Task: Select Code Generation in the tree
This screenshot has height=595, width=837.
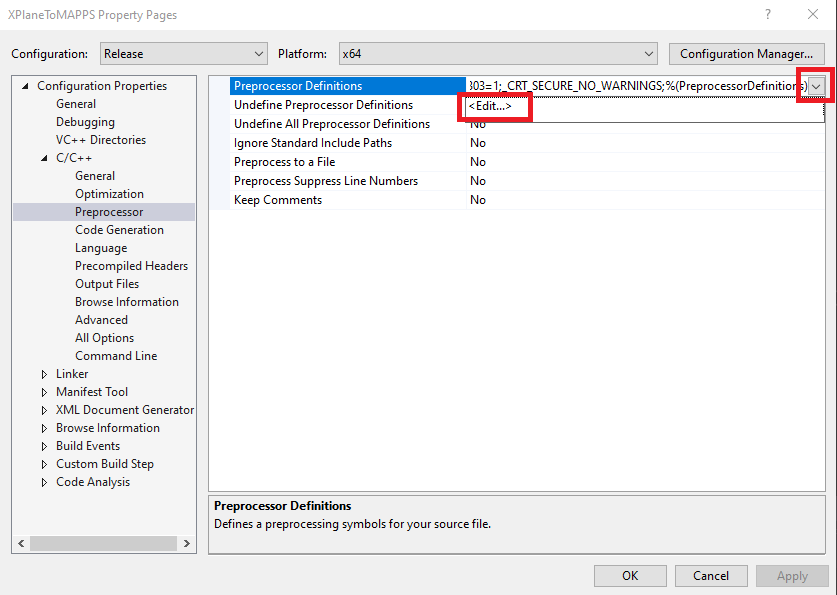Action: tap(119, 230)
